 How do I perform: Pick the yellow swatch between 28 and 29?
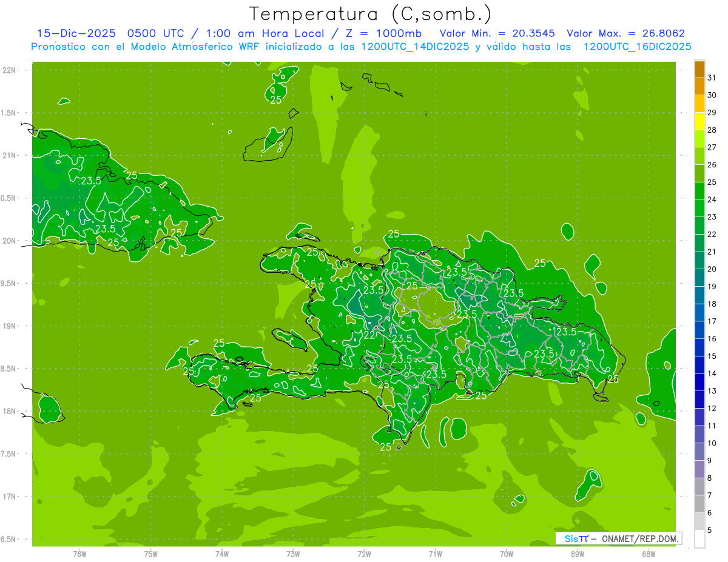point(699,122)
